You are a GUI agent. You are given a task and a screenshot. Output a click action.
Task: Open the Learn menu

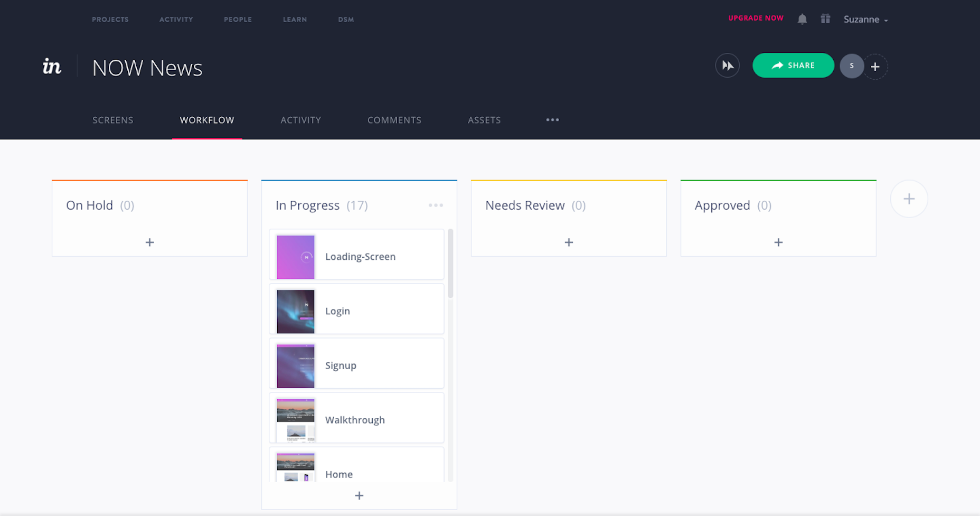[295, 20]
